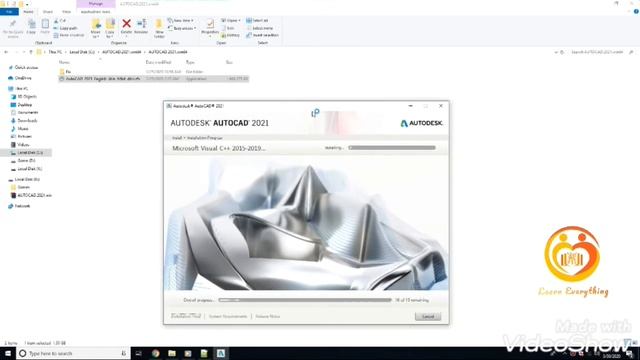Open the Windows Start menu
Screen dimensions: 640x360
pos(8,353)
